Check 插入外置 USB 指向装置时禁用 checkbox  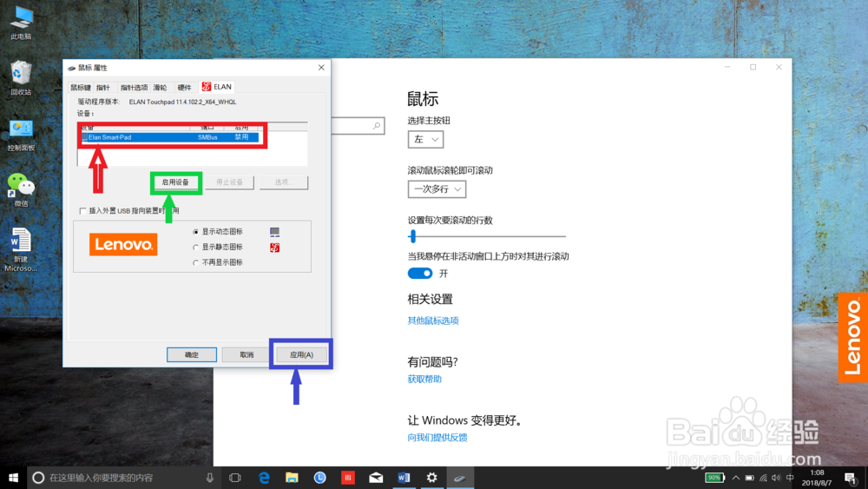tap(83, 211)
